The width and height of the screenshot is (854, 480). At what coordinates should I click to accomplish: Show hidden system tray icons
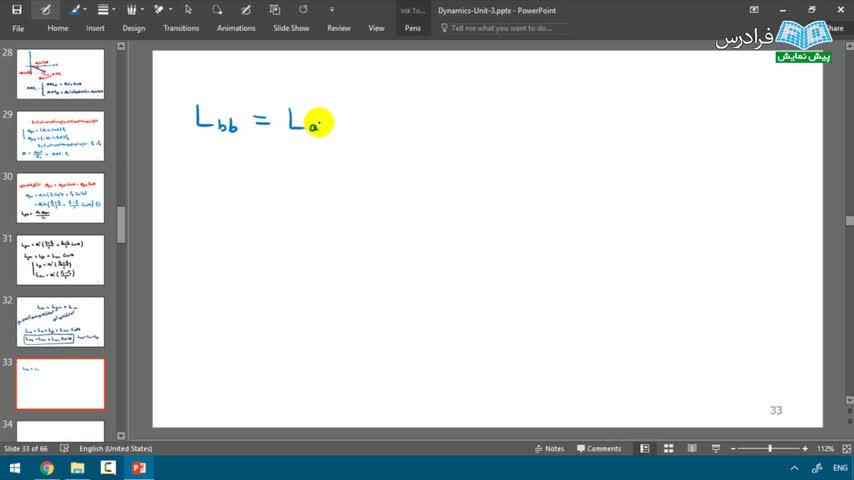[794, 468]
